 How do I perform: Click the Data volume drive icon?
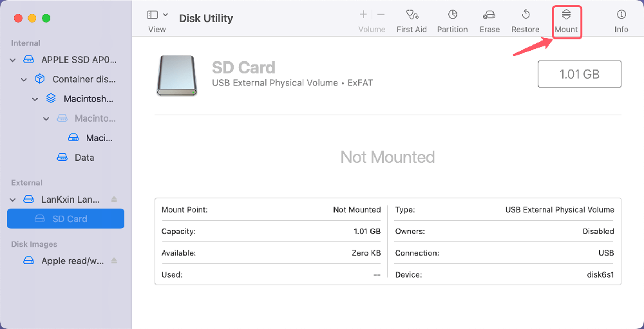coord(62,158)
